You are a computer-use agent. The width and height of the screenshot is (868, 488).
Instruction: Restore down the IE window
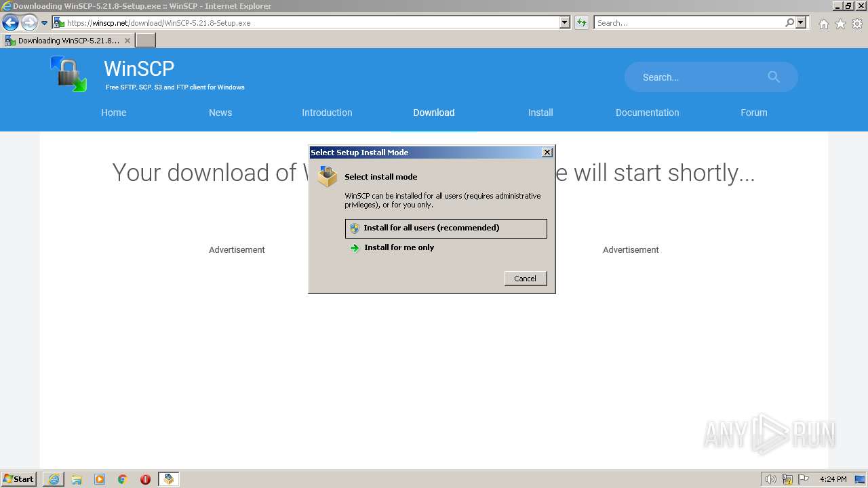pos(848,5)
